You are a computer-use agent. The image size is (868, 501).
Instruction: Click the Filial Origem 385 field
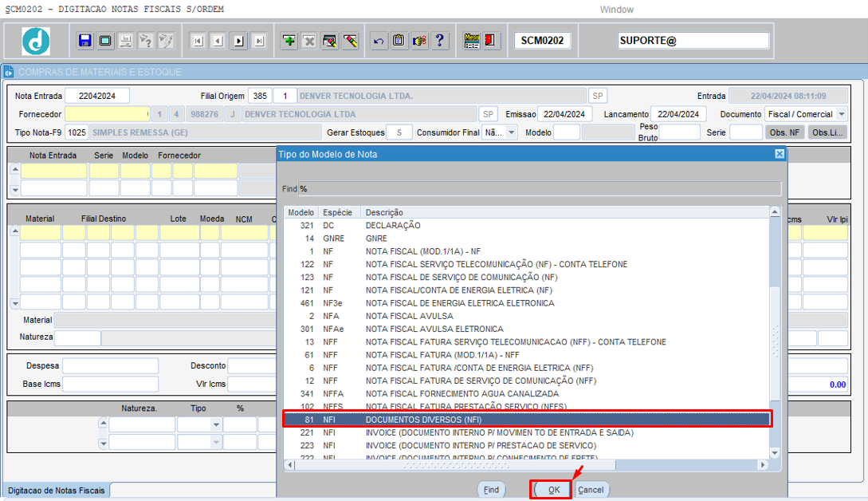(x=260, y=96)
